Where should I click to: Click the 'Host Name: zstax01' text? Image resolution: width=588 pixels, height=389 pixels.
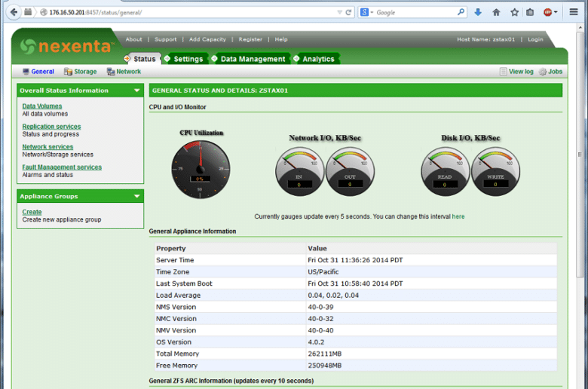[x=485, y=39]
